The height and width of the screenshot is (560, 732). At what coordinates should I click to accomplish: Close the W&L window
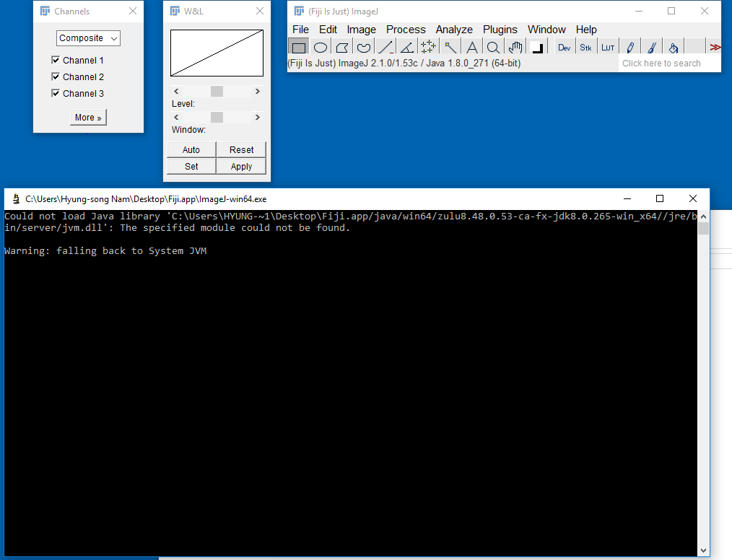260,12
